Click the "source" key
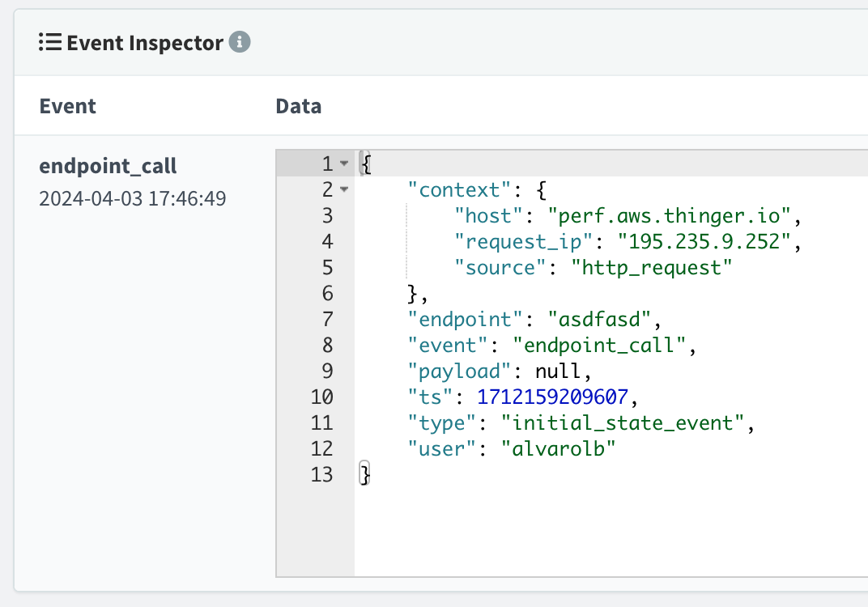The image size is (868, 607). click(500, 268)
